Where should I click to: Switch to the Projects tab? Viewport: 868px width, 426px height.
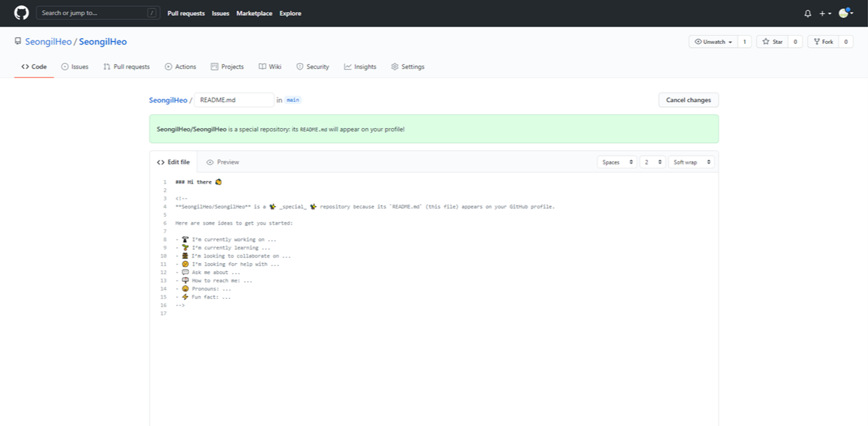(x=227, y=66)
